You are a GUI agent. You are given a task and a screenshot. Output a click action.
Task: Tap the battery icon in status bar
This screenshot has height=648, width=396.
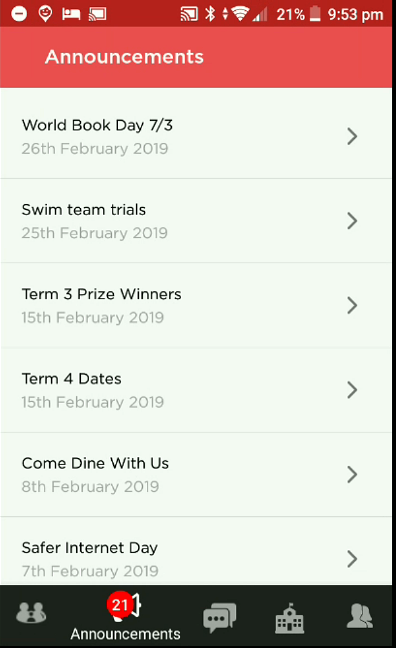tap(315, 14)
